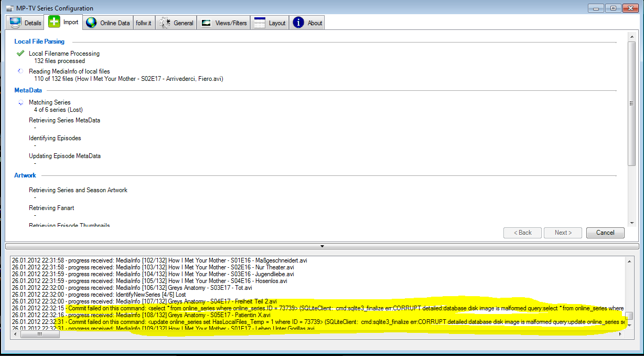Collapse the log pane using splitter arrow
644x356 pixels.
[322, 246]
